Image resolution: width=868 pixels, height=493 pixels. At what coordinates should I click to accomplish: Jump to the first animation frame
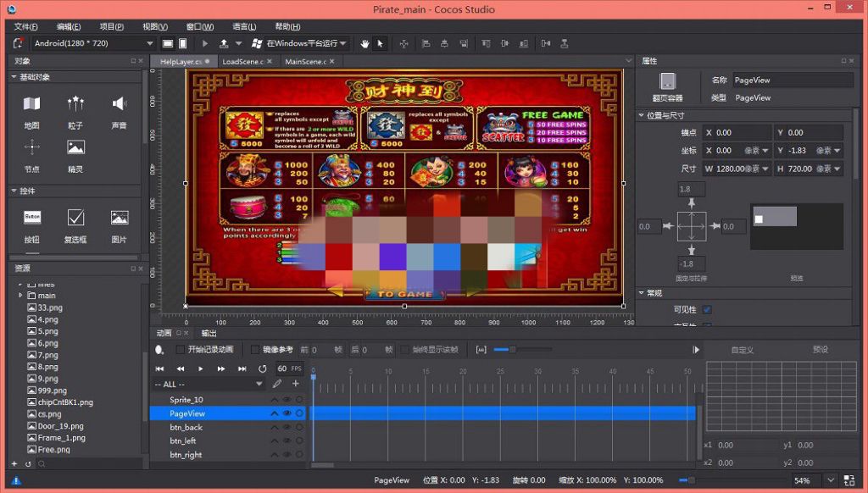[x=160, y=368]
